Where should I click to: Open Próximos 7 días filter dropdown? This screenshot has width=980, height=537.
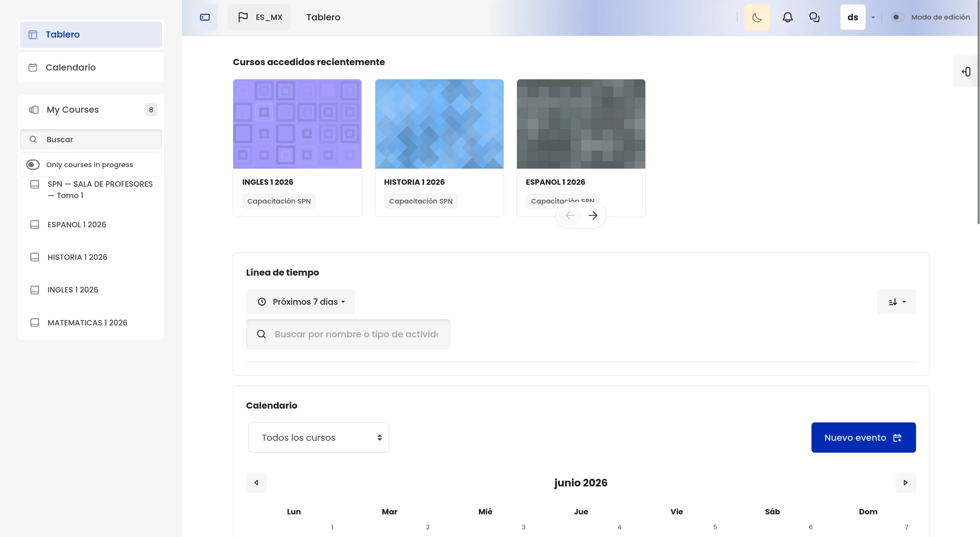(x=301, y=302)
